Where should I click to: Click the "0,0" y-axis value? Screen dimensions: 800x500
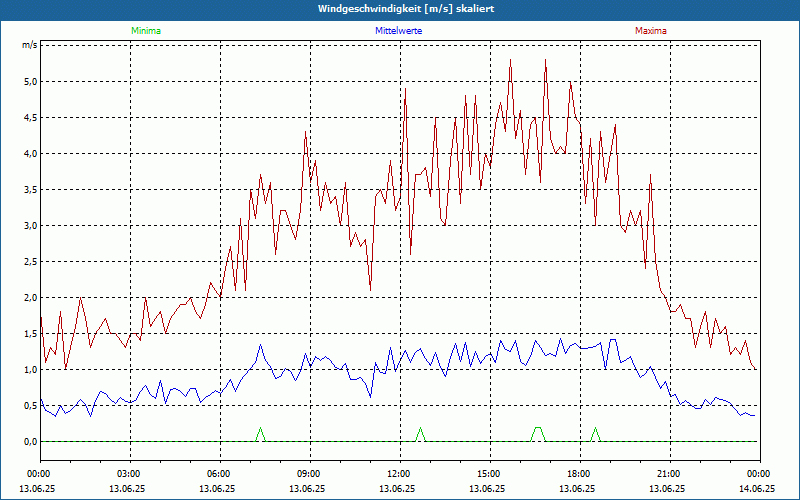31,442
